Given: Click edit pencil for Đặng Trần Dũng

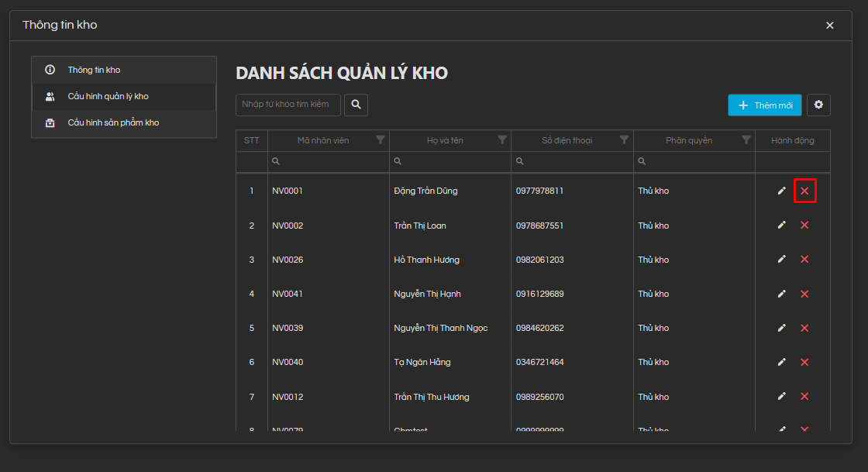Looking at the screenshot, I should (782, 191).
